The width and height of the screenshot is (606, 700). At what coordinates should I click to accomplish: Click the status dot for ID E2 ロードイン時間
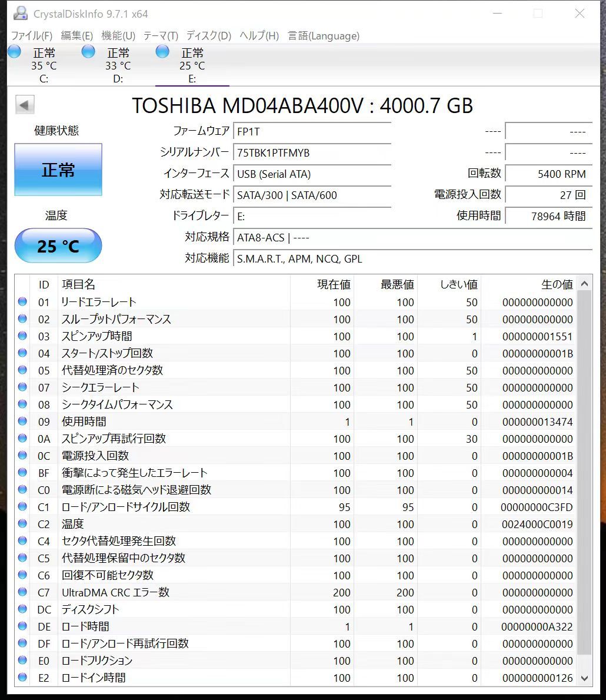pos(22,677)
